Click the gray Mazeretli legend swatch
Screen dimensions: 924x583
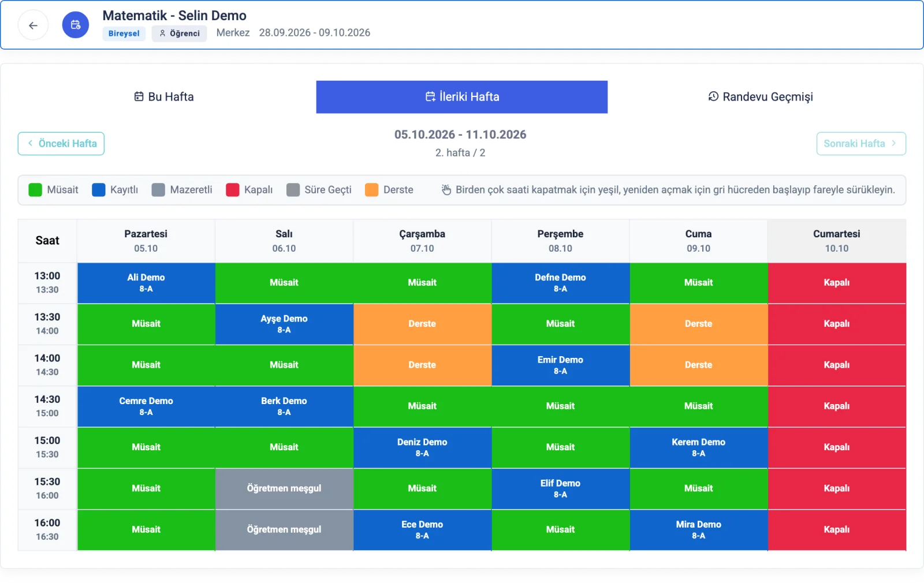tap(158, 190)
